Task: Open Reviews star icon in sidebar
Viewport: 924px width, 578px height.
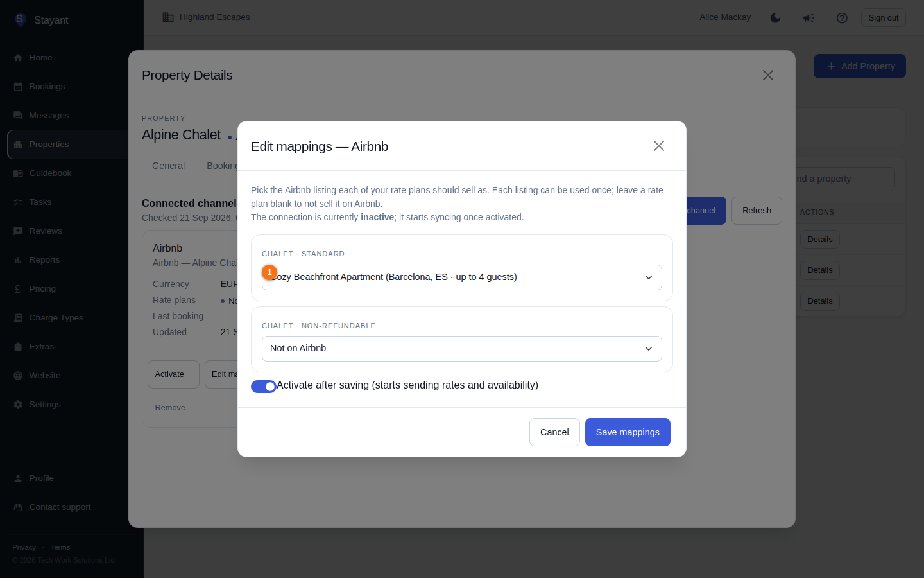Action: [18, 231]
